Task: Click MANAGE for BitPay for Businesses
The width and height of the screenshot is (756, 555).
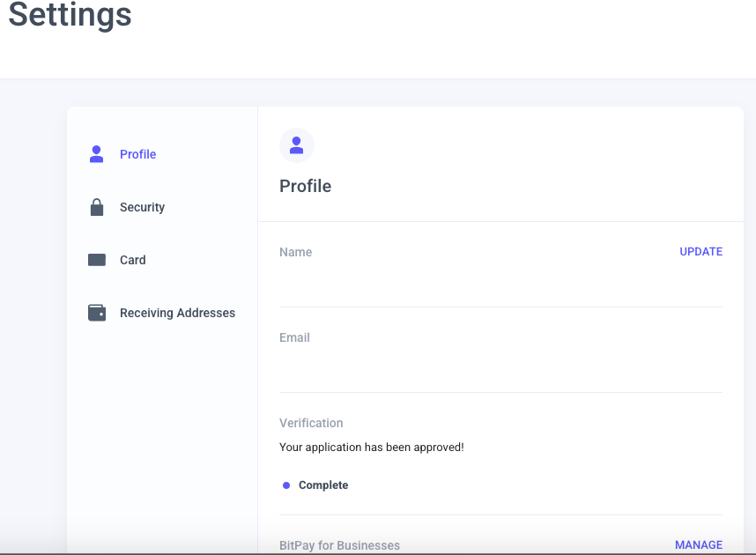Action: (x=698, y=544)
